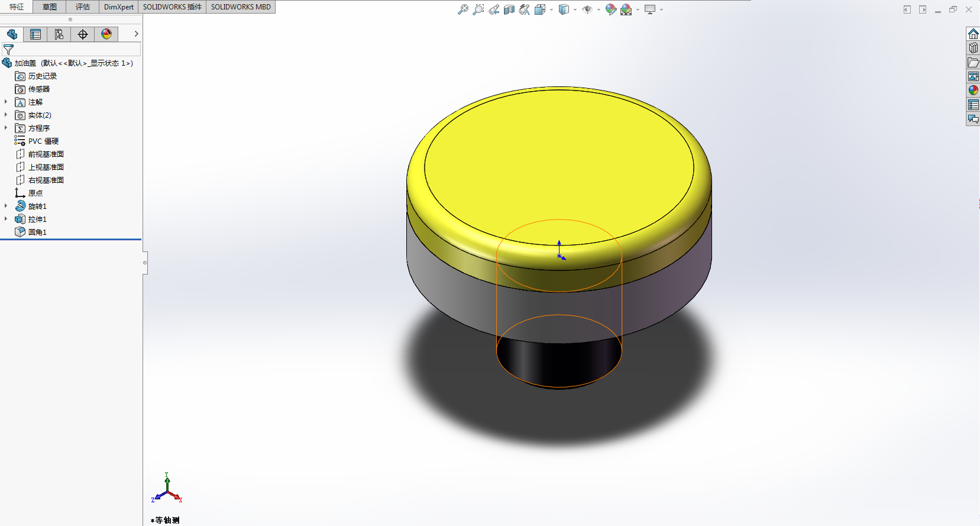
Task: Click Apply Scene icon
Action: (626, 9)
